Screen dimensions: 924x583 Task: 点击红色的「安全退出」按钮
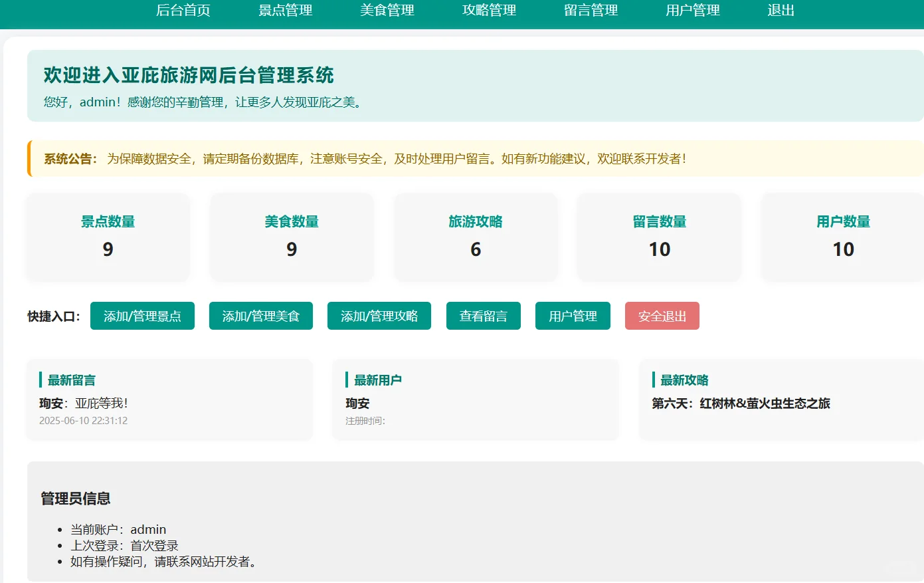662,316
